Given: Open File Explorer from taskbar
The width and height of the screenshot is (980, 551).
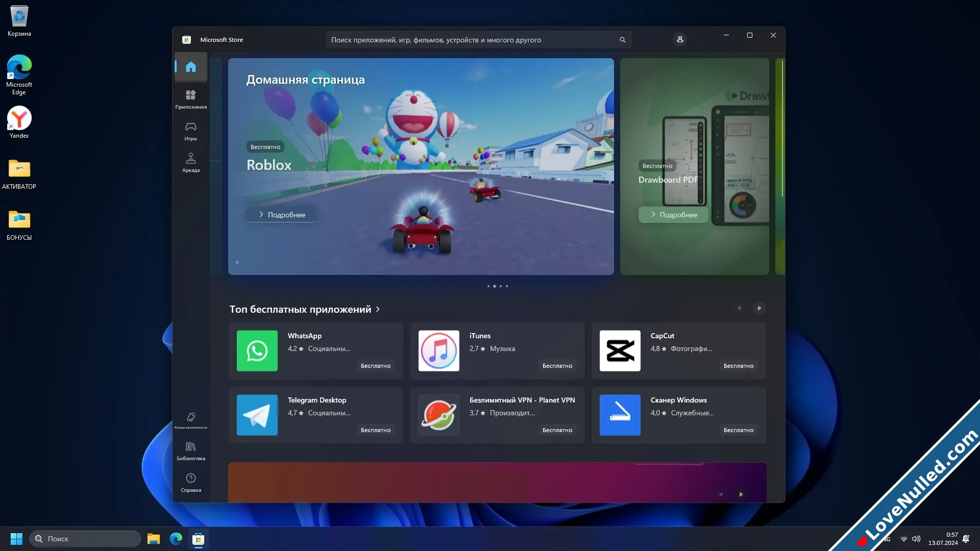Looking at the screenshot, I should coord(153,539).
